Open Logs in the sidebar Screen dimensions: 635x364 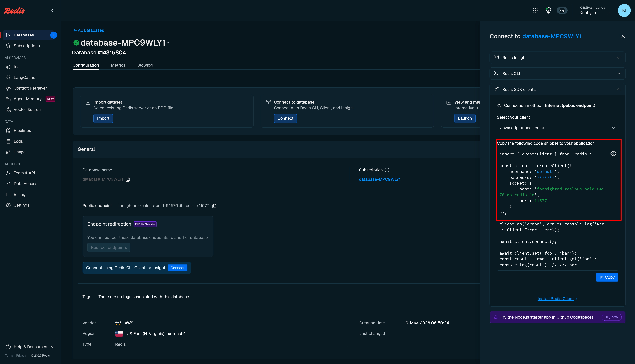pos(18,141)
